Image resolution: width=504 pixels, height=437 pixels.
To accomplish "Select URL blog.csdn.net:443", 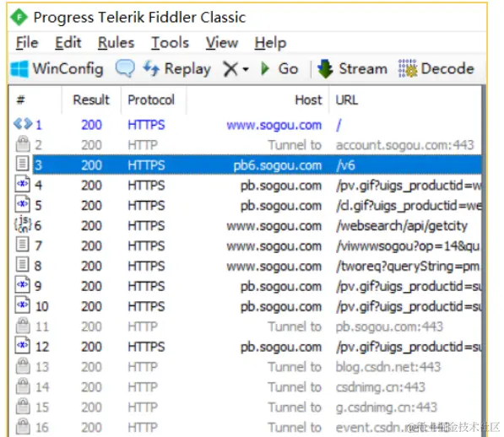I will (388, 367).
